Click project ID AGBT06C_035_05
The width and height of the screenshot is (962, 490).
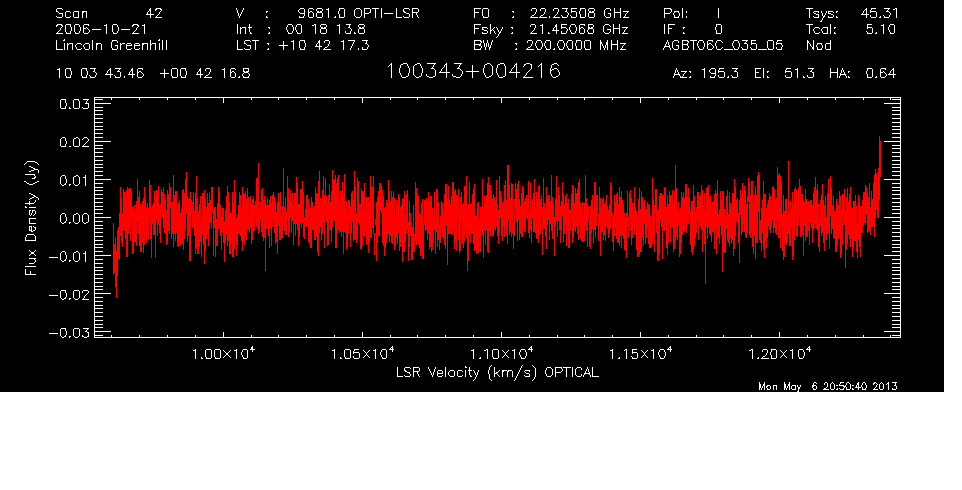723,46
